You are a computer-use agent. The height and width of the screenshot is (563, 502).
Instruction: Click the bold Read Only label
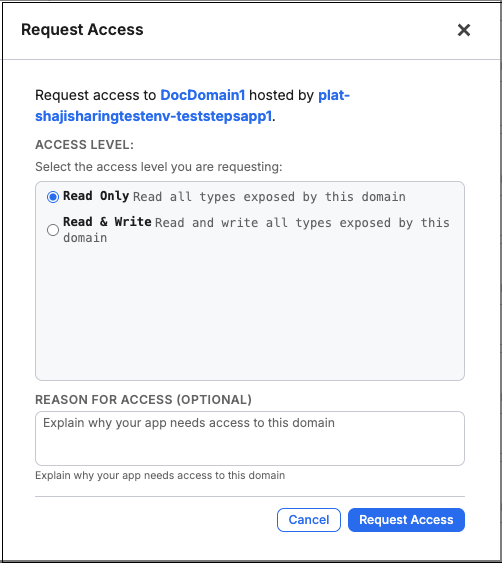point(96,196)
